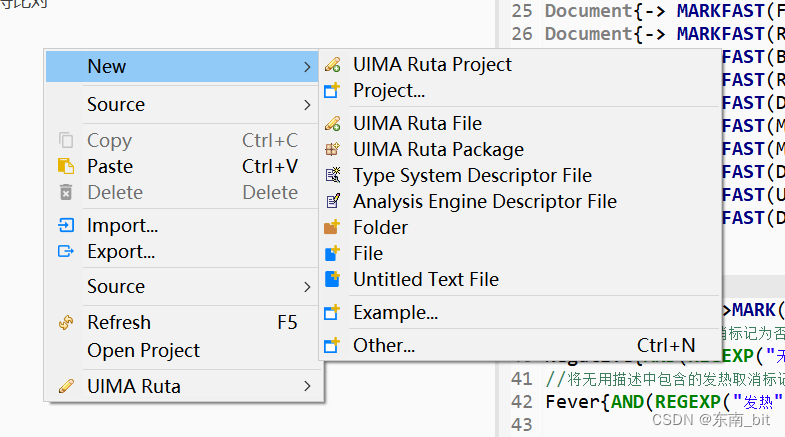The height and width of the screenshot is (437, 785).
Task: Choose File entry in New submenu
Action: tap(368, 254)
